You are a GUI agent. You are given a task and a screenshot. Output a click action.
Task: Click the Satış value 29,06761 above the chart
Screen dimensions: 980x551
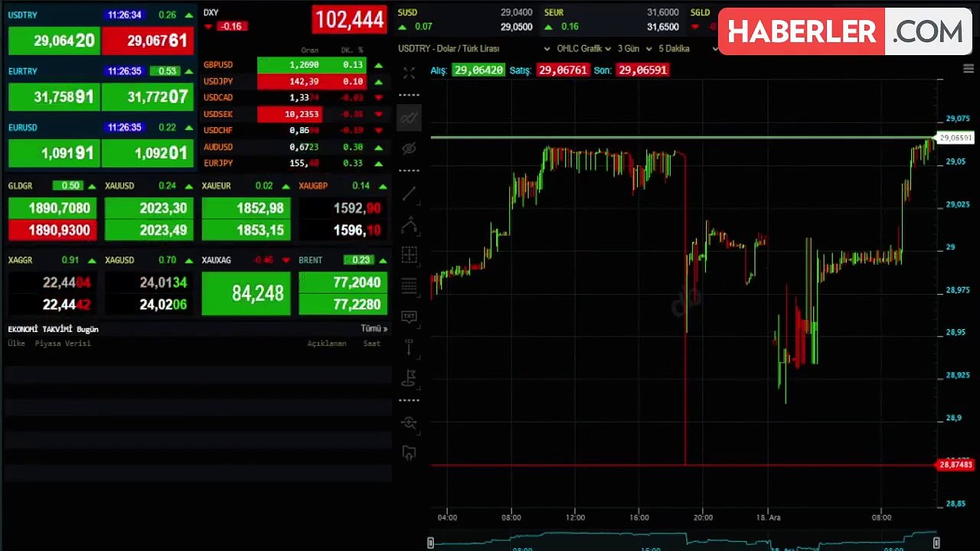point(562,70)
